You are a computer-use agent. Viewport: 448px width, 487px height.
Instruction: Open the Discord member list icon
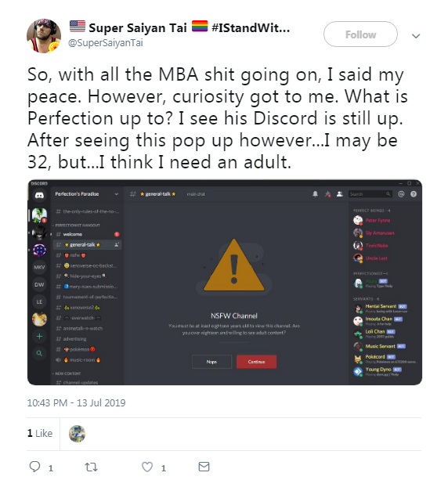click(x=340, y=194)
